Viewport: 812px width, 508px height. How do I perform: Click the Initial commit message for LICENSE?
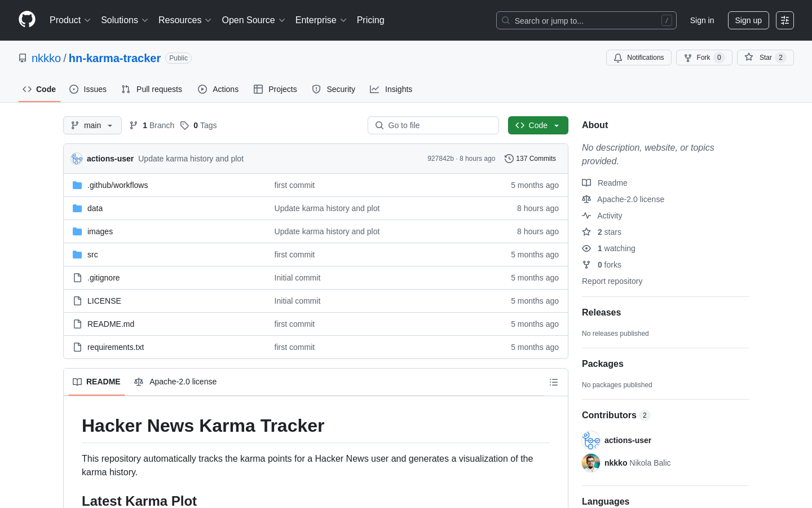point(297,301)
